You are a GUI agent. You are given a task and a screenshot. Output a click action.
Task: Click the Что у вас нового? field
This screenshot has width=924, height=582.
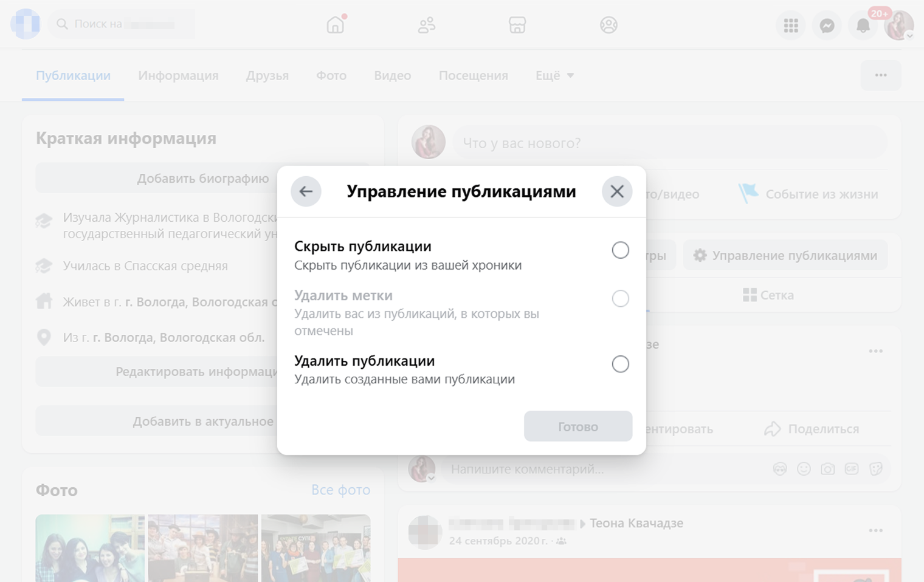(669, 143)
